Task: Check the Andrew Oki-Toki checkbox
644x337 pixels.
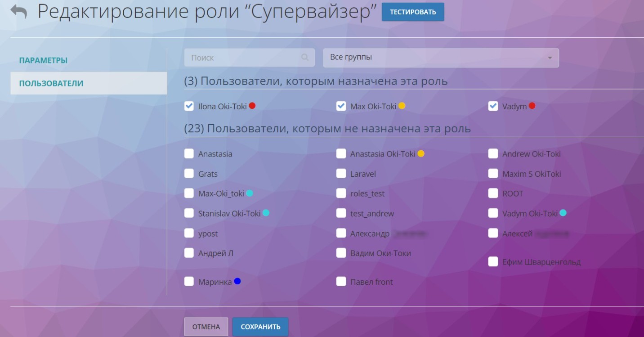Action: (493, 154)
